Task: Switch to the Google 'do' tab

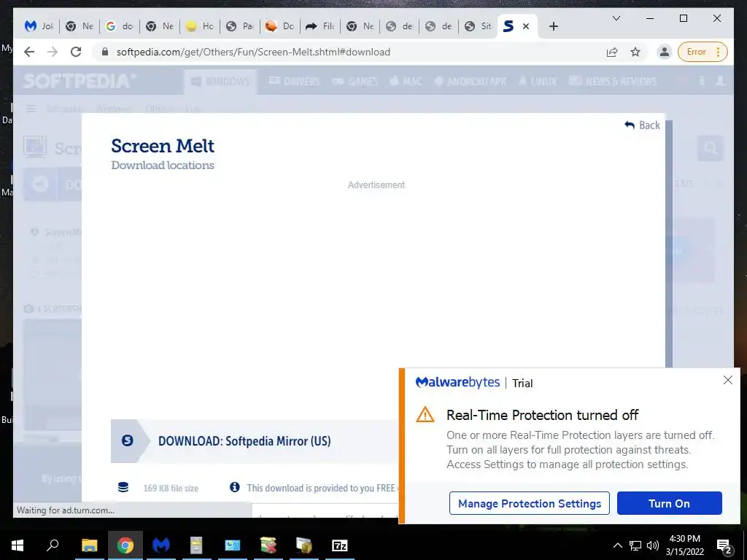Action: 120,26
